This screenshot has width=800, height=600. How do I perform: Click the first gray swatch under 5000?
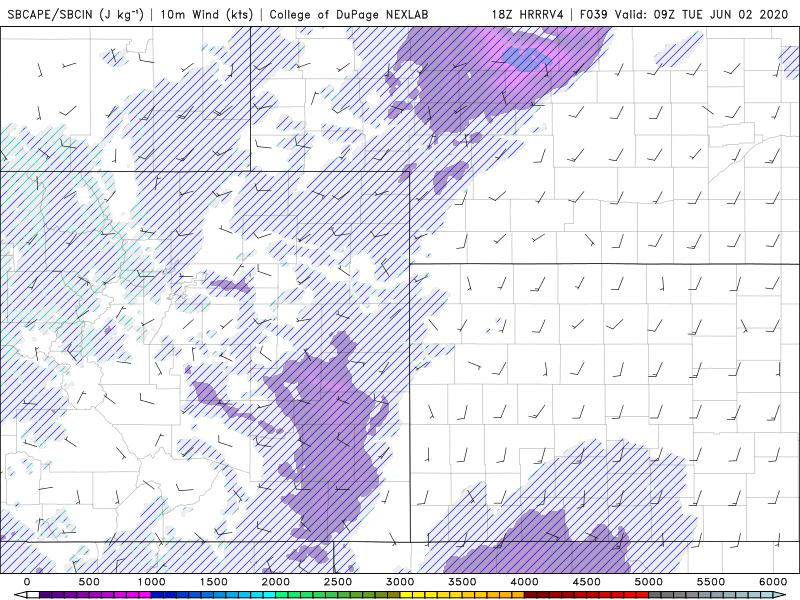click(655, 595)
